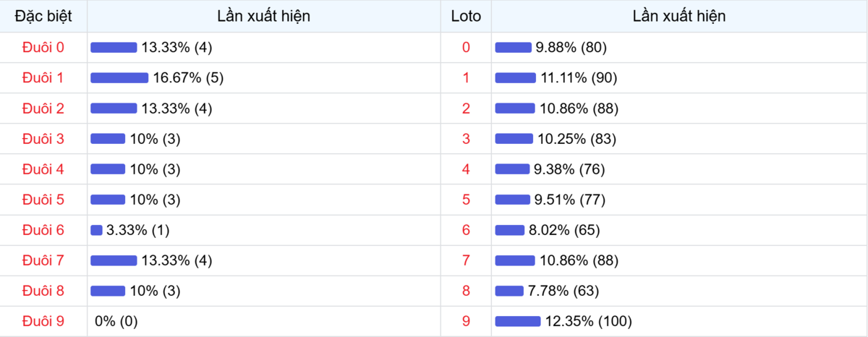Click the 12.35% blue bar for Loto 9

click(518, 321)
